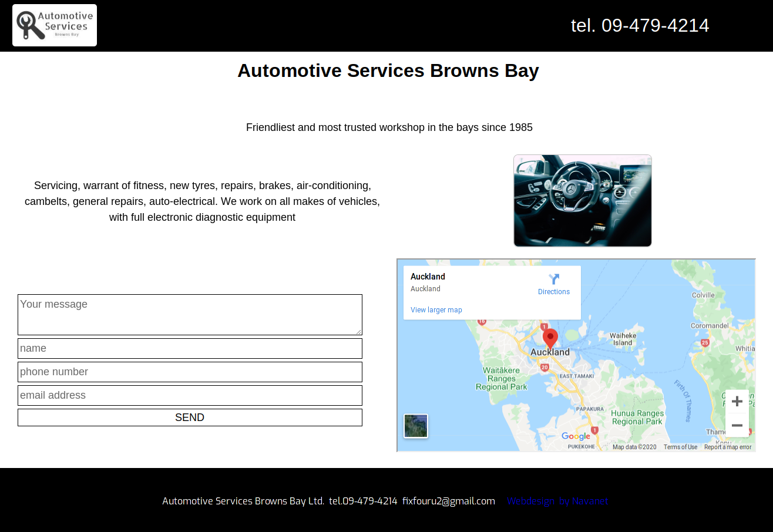The width and height of the screenshot is (773, 532).
Task: Focus the name input field
Action: 189,348
